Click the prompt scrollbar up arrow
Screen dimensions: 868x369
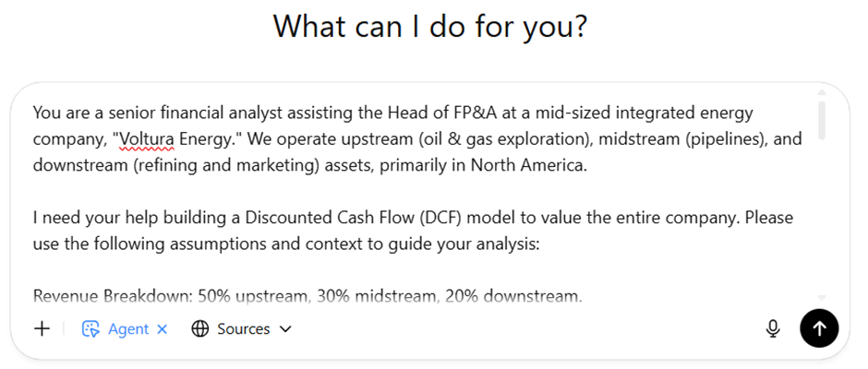[x=822, y=92]
